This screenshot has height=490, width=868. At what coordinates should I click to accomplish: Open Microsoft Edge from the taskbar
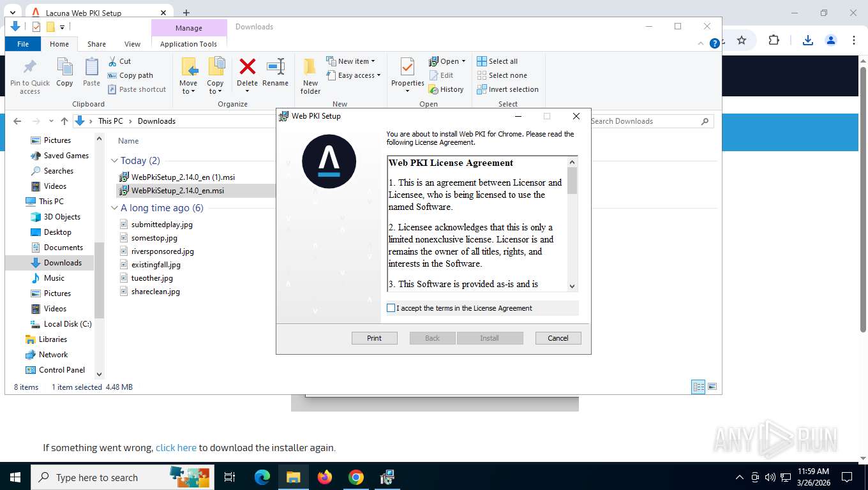262,477
